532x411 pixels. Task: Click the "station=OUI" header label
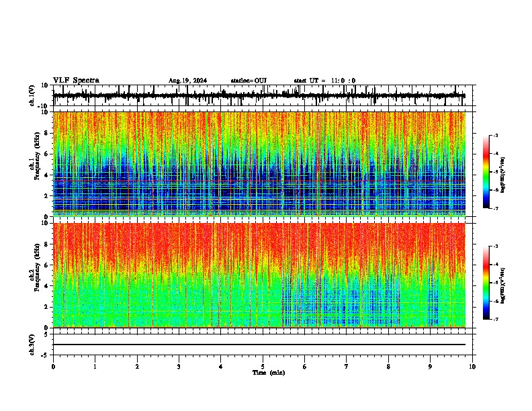(249, 81)
